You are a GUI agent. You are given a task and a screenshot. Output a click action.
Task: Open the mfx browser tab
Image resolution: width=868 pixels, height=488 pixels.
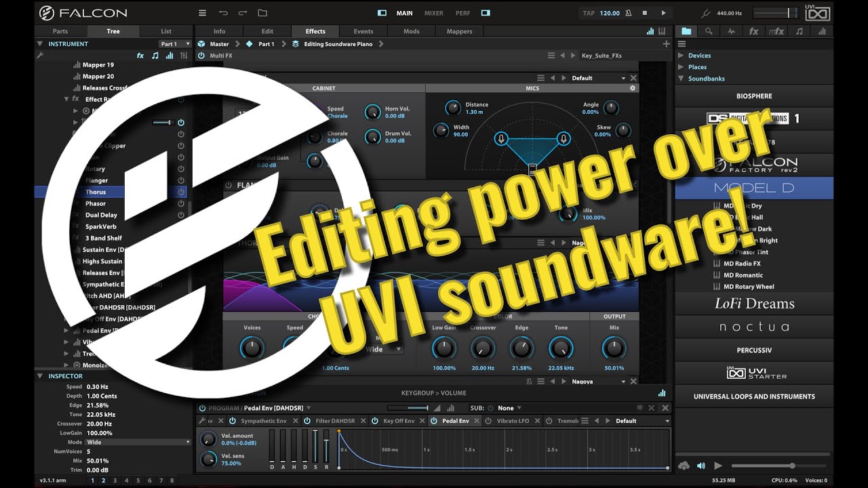coord(776,31)
